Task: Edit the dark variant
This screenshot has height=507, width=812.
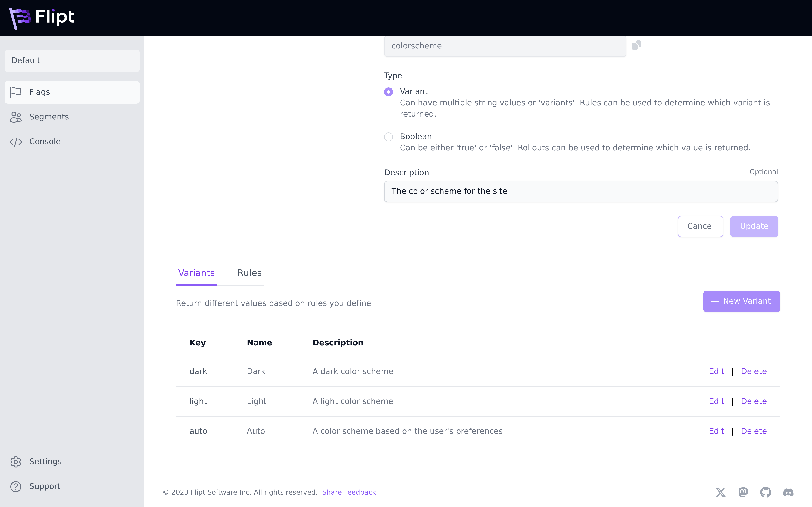Action: 716,371
